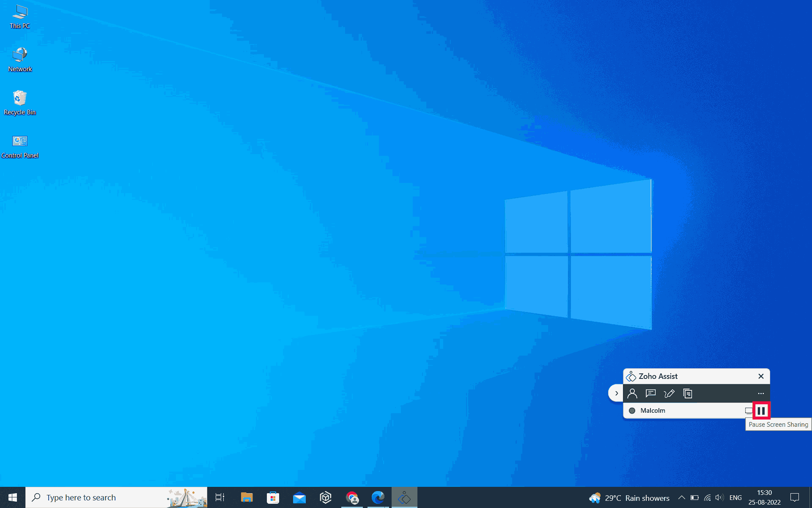This screenshot has height=508, width=812.
Task: Open the chat icon in Zoho Assist
Action: point(650,394)
